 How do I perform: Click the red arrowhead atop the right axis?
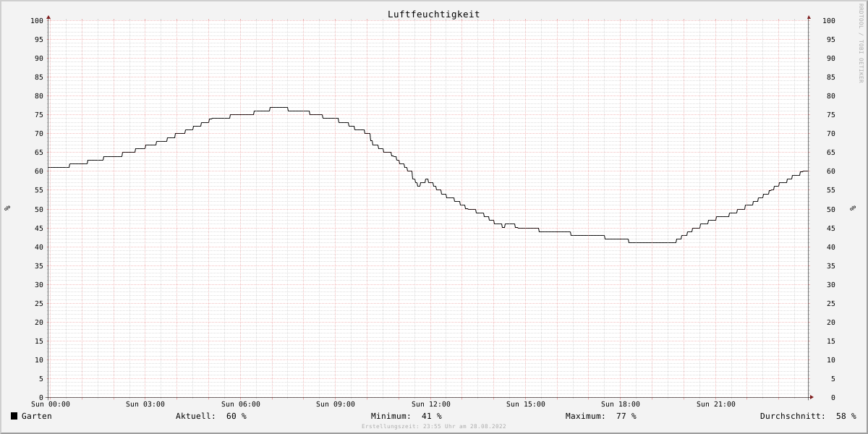pyautogui.click(x=809, y=17)
